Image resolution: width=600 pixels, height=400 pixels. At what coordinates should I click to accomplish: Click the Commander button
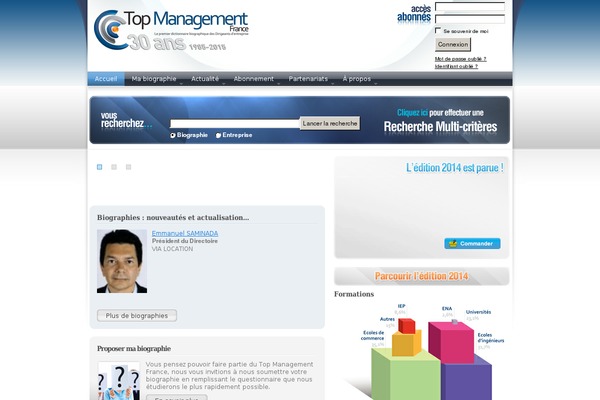(472, 243)
